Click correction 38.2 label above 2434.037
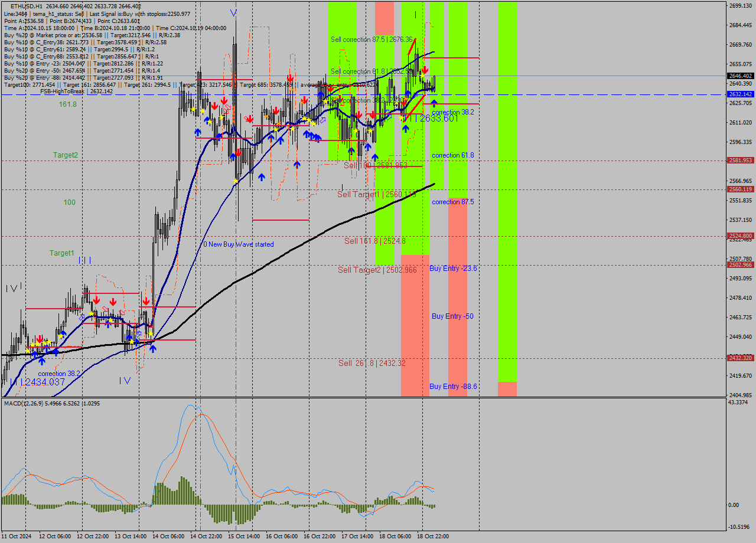This screenshot has height=543, width=756. point(60,374)
